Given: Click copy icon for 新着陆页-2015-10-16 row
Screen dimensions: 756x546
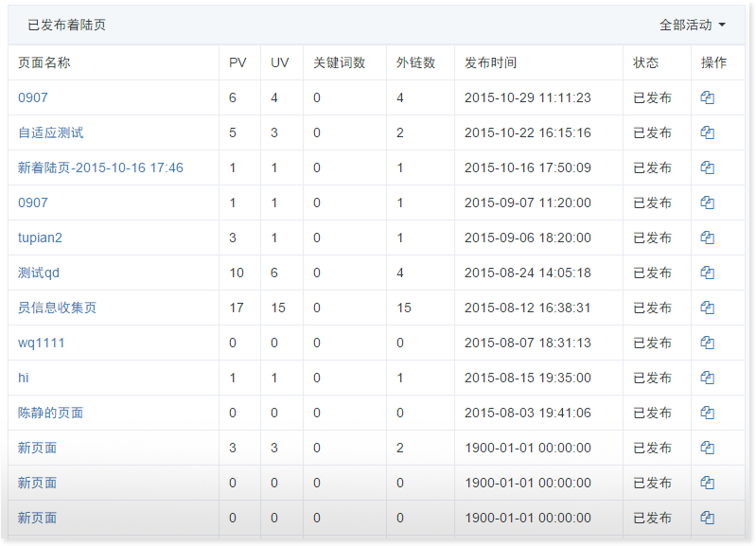Looking at the screenshot, I should (707, 167).
